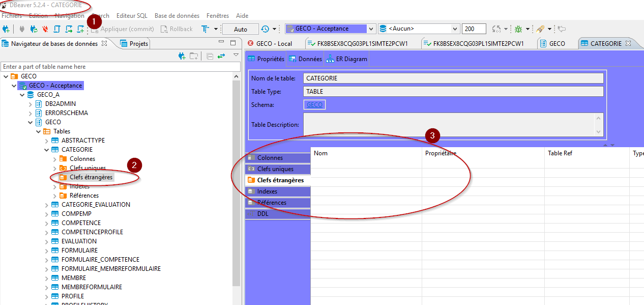
Task: Expand the DB2ADMIN schema node
Action: click(x=30, y=104)
